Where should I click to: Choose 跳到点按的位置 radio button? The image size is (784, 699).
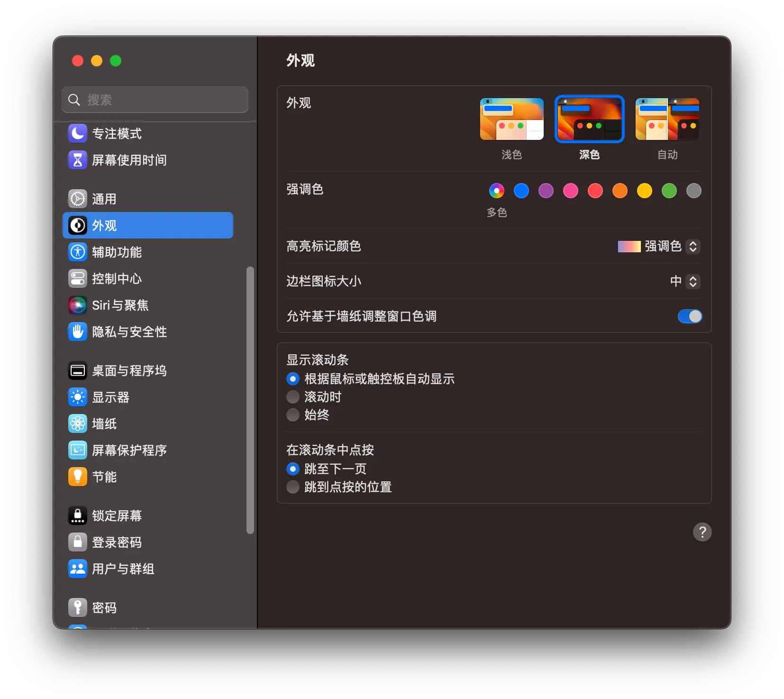coord(293,487)
